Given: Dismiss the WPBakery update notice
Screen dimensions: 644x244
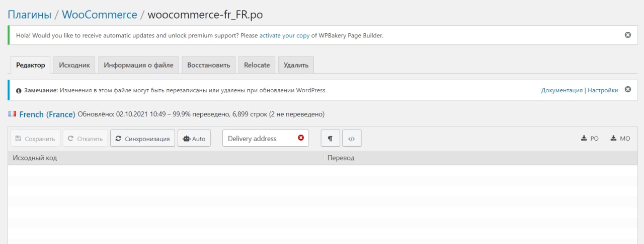Looking at the screenshot, I should tap(627, 35).
